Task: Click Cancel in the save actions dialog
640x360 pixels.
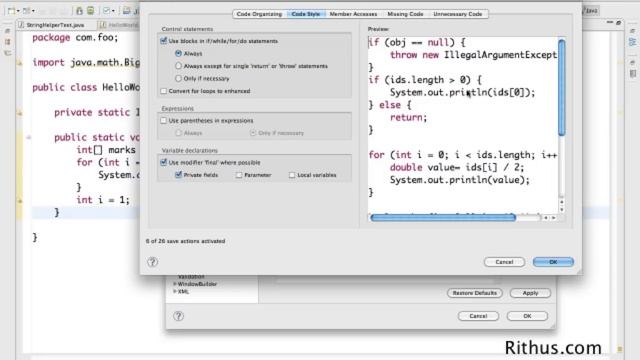Action: pyautogui.click(x=504, y=262)
